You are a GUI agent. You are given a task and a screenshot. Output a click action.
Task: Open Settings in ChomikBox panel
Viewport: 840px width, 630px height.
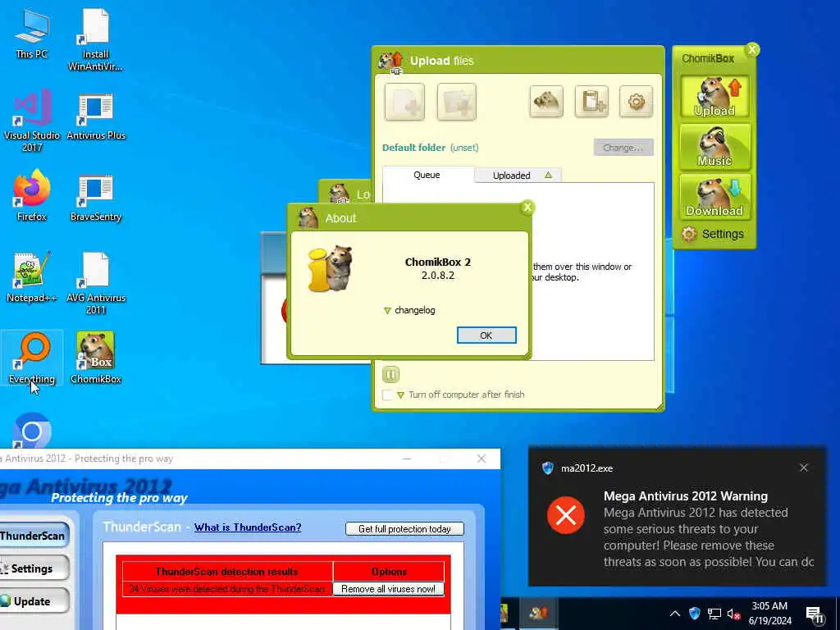[x=713, y=234]
